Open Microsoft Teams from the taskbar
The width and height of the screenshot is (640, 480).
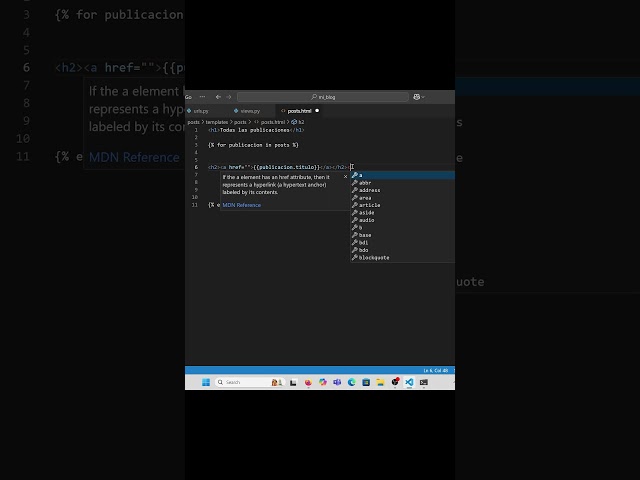tap(337, 382)
